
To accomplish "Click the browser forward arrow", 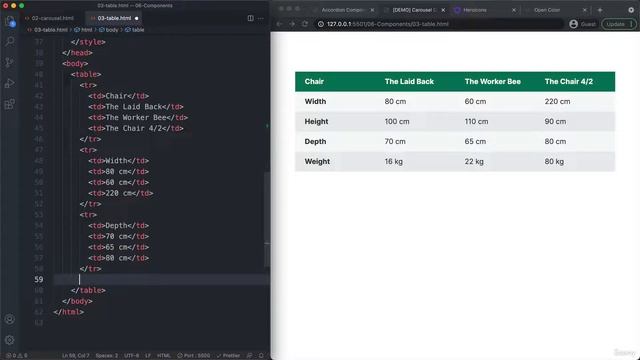I will coord(292,24).
